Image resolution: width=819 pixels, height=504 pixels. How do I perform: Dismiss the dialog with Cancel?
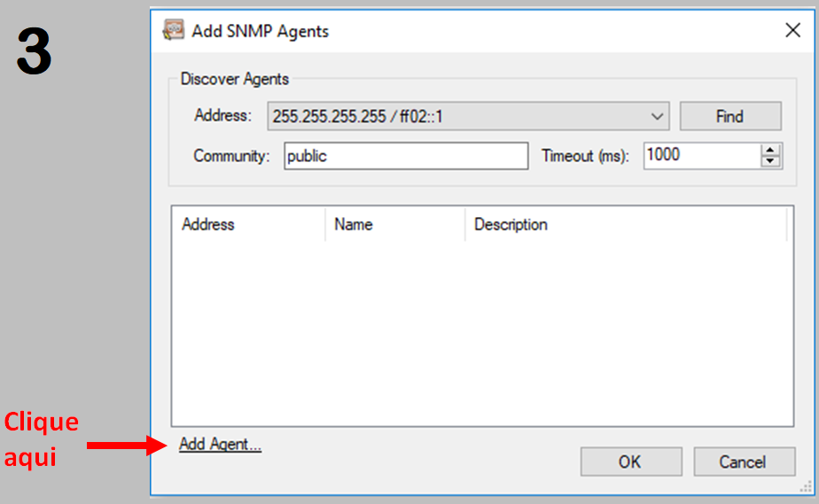coord(742,461)
